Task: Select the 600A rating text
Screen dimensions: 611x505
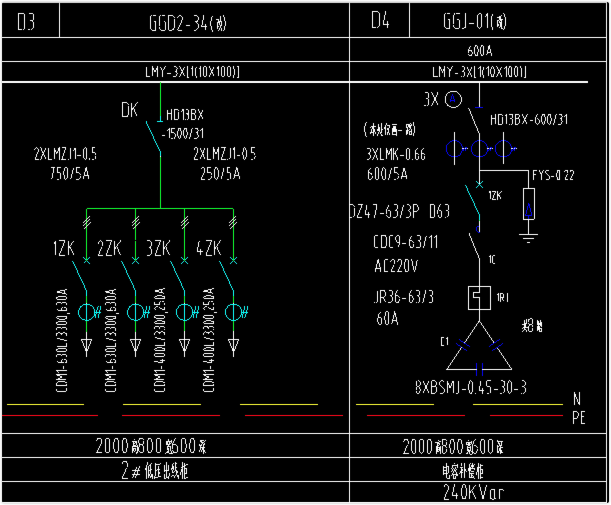Action: tap(480, 51)
